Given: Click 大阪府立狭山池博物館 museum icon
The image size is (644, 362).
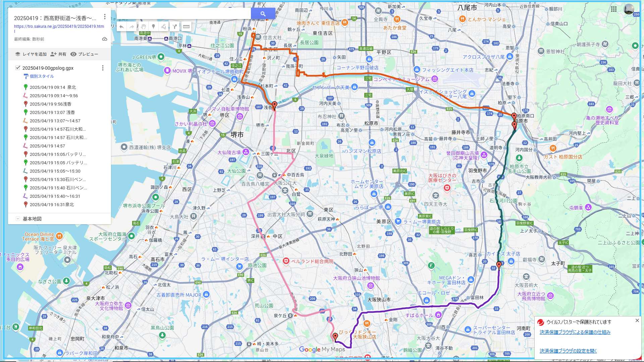Looking at the screenshot, I should coord(370,286).
